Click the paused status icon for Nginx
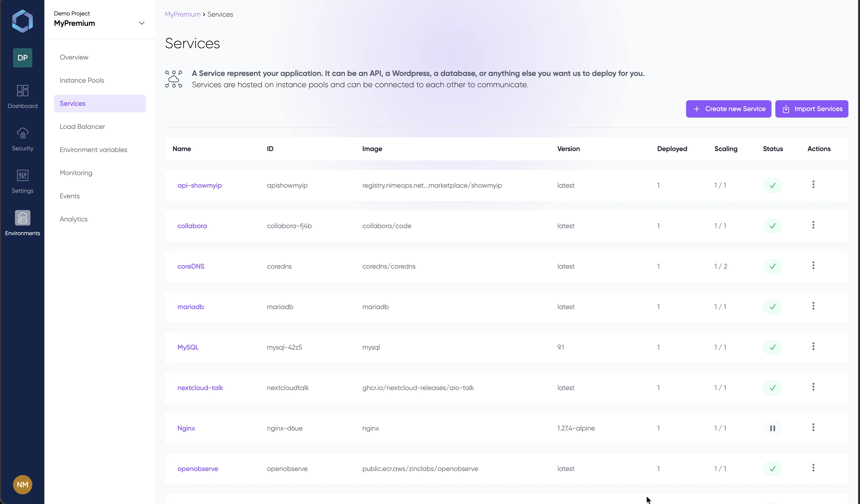 click(x=772, y=428)
